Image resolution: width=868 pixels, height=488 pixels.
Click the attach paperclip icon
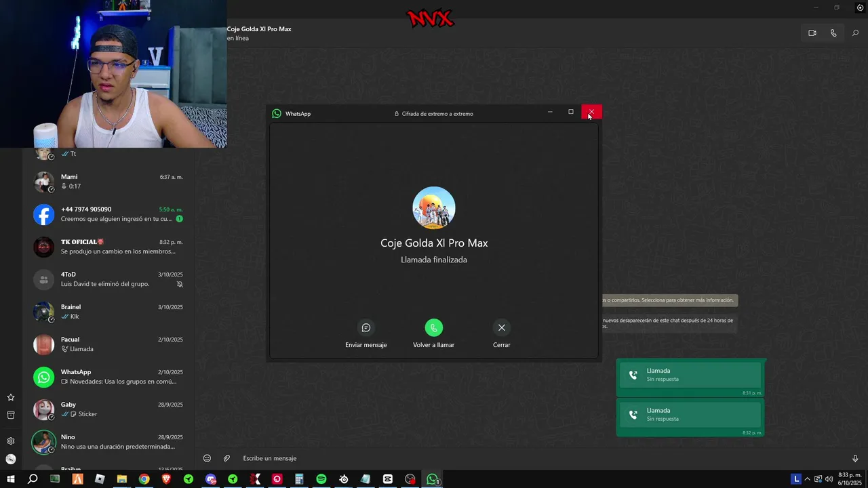pos(227,458)
